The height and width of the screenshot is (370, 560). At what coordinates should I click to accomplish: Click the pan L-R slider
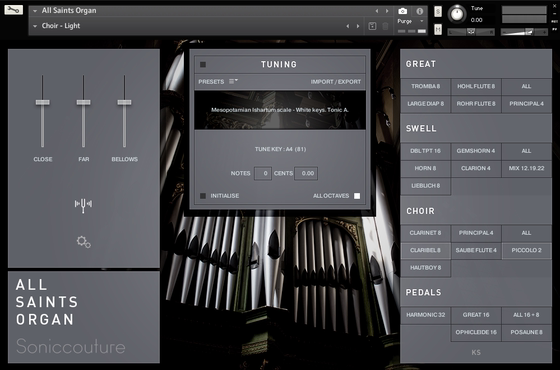pyautogui.click(x=471, y=32)
